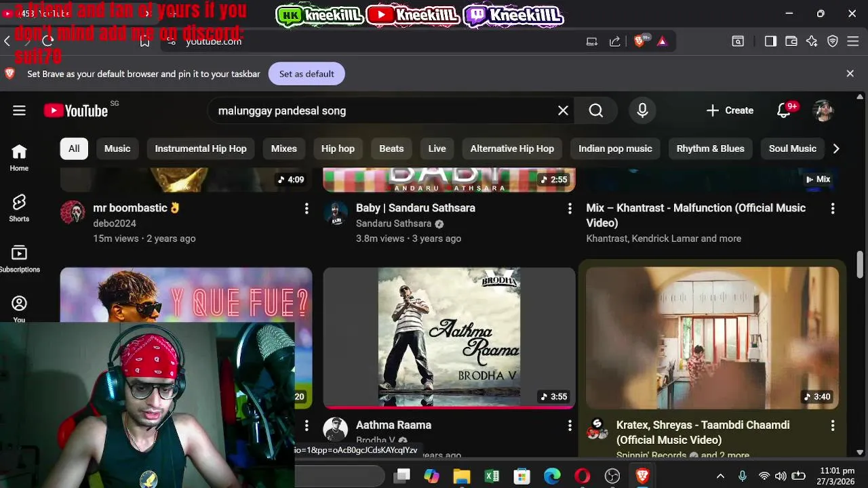Open Subscriptions from the sidebar
Viewport: 868px width, 488px height.
[x=19, y=259]
